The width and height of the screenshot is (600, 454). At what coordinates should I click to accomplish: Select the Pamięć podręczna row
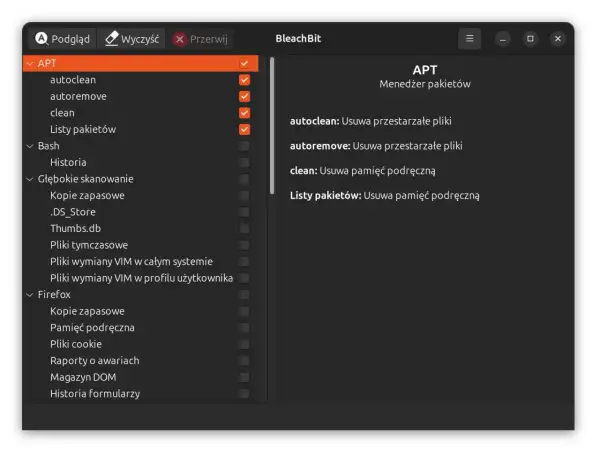[141, 327]
